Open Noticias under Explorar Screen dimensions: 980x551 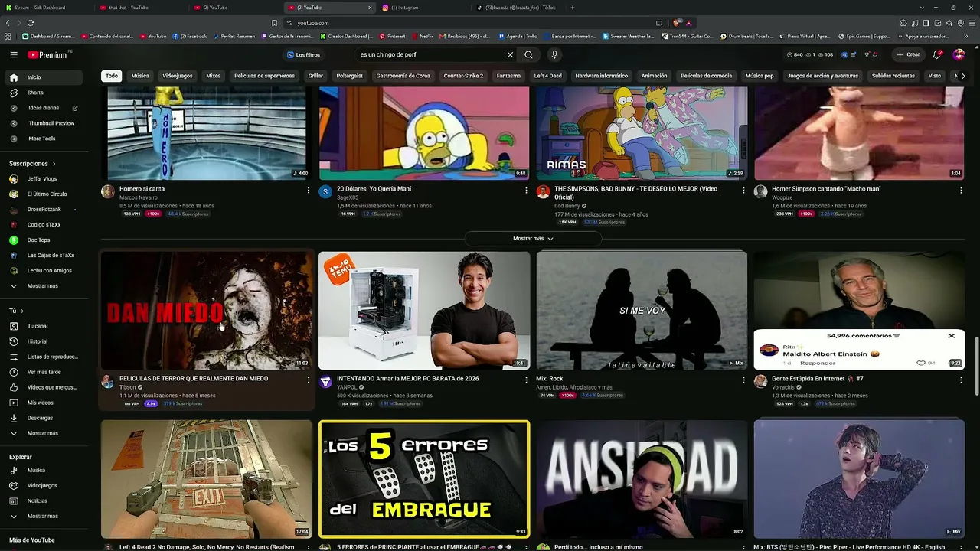coord(38,500)
